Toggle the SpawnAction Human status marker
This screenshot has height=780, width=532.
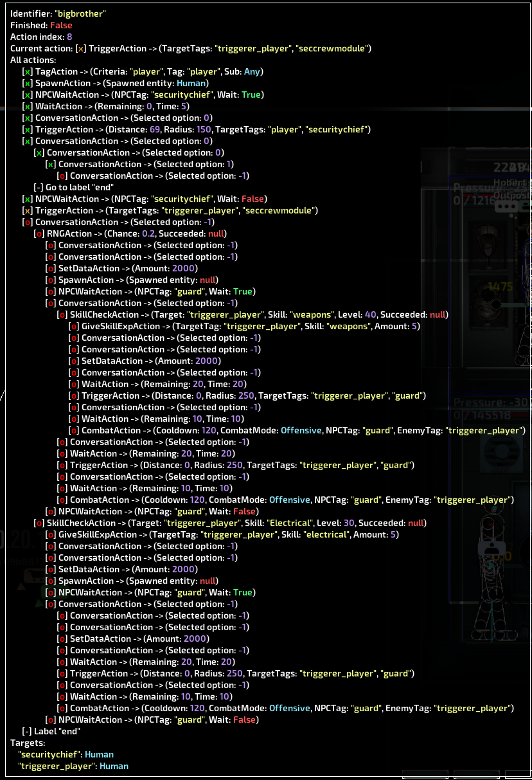[x=27, y=83]
